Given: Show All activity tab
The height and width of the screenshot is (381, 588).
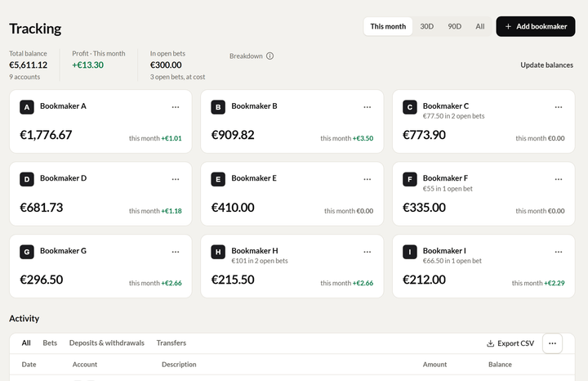Looking at the screenshot, I should coord(26,343).
